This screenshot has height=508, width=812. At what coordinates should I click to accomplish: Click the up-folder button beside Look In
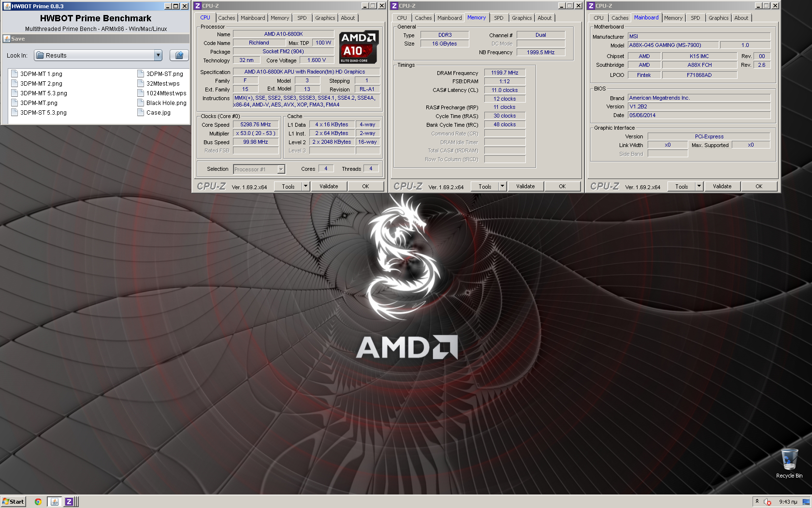[x=179, y=55]
